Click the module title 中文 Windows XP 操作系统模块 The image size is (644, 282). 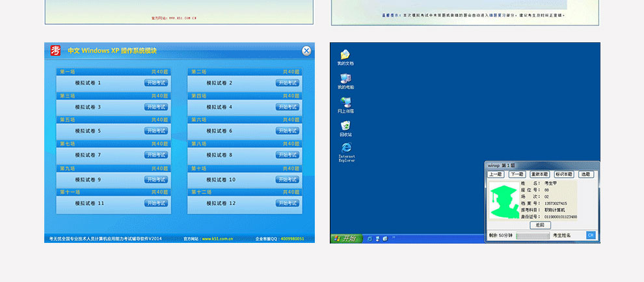point(112,51)
